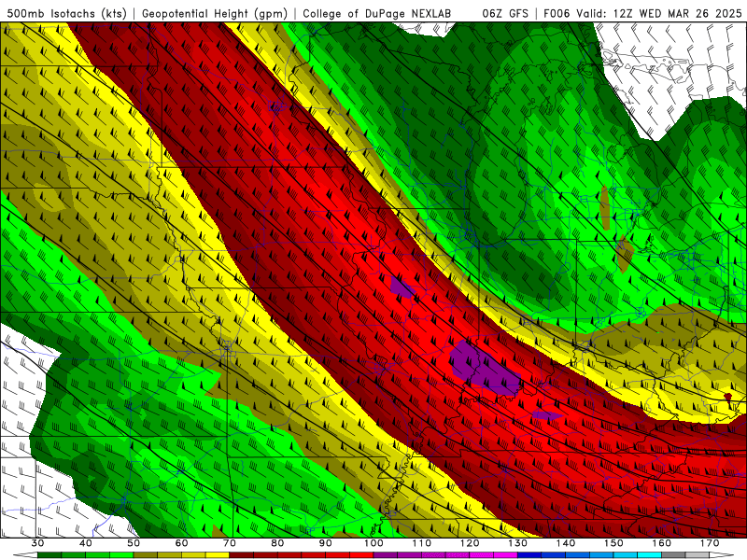Click the 'College of DuPage NEXLAB' label
Screen dimensions: 747x560
(376, 13)
